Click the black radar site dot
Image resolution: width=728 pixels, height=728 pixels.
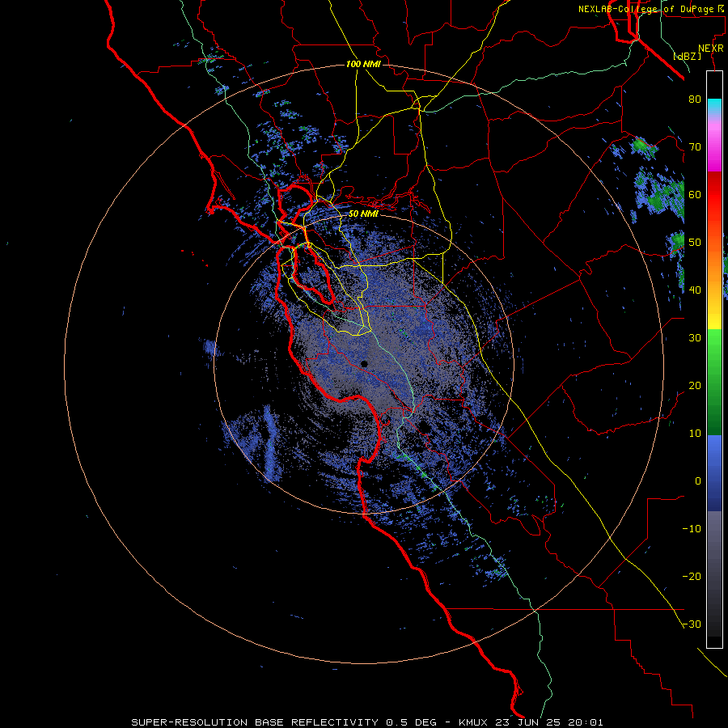[364, 364]
